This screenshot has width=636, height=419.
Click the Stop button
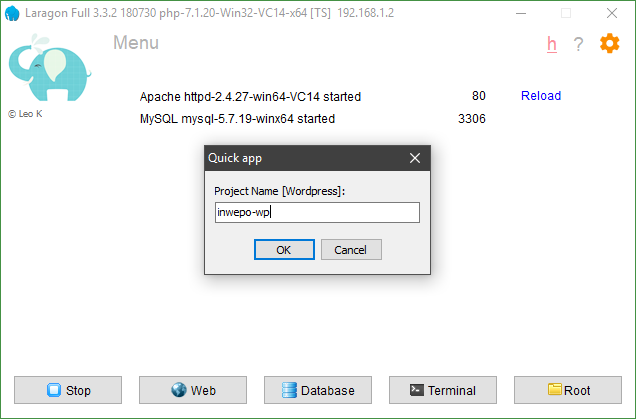[x=68, y=390]
